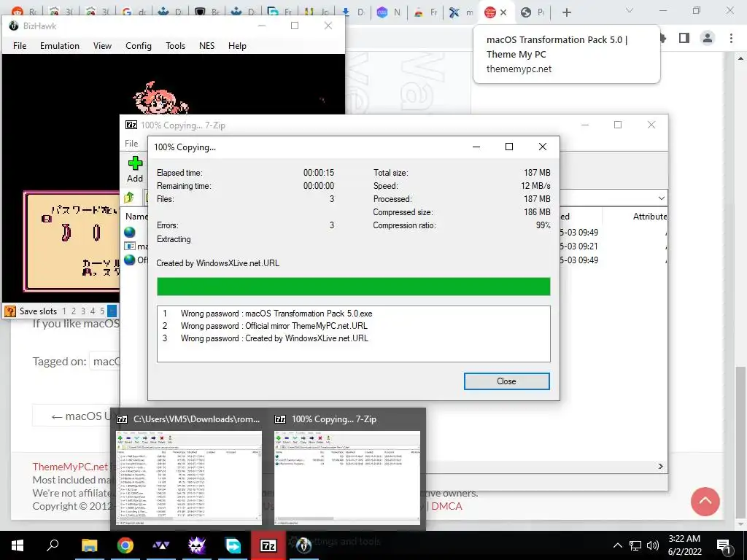Open Windows taskbar search
The image size is (747, 560).
point(53,545)
